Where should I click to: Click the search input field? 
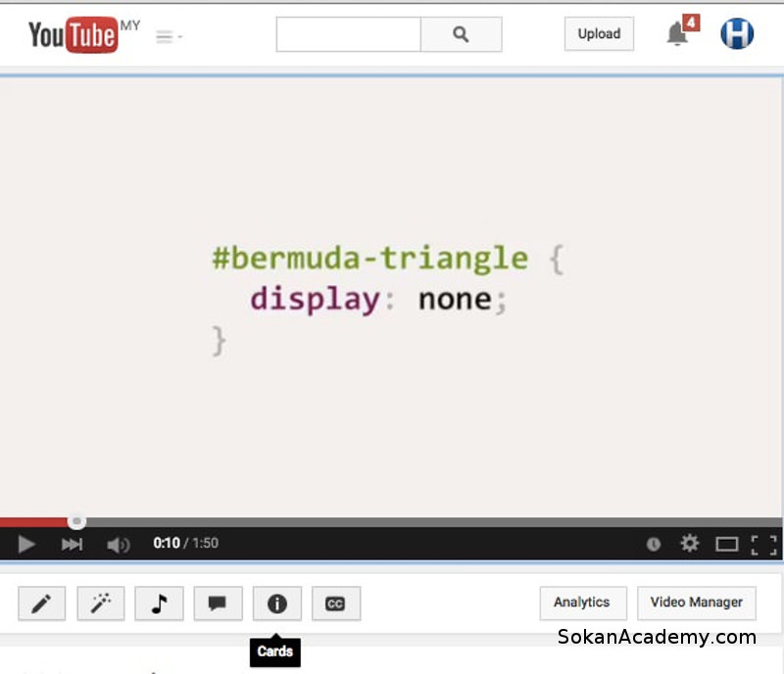coord(348,34)
